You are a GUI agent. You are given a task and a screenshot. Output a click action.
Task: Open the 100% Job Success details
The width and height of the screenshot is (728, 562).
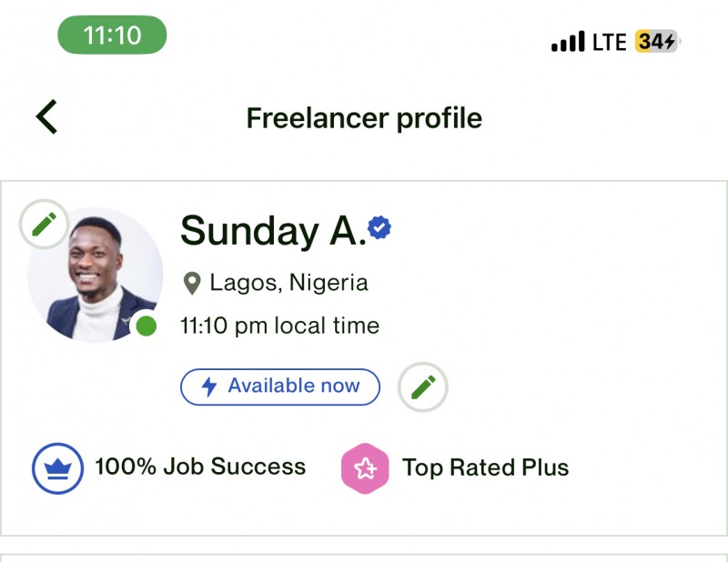click(x=200, y=467)
